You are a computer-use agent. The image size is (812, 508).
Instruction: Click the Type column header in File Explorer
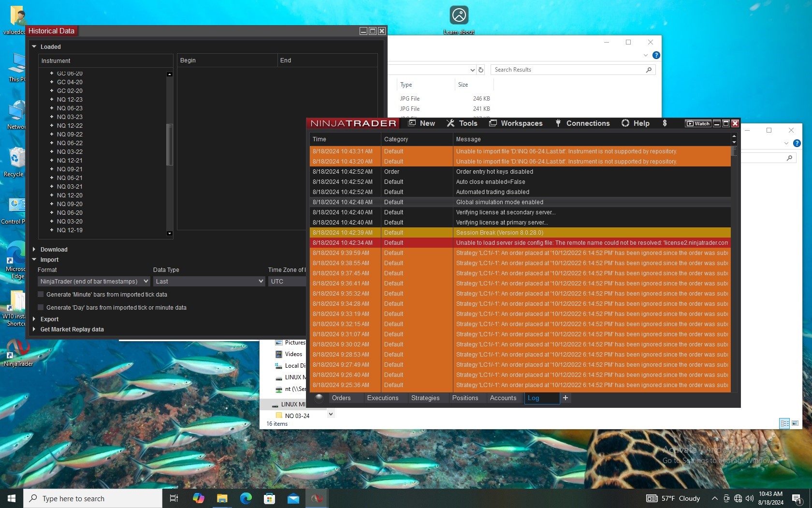[x=426, y=85]
